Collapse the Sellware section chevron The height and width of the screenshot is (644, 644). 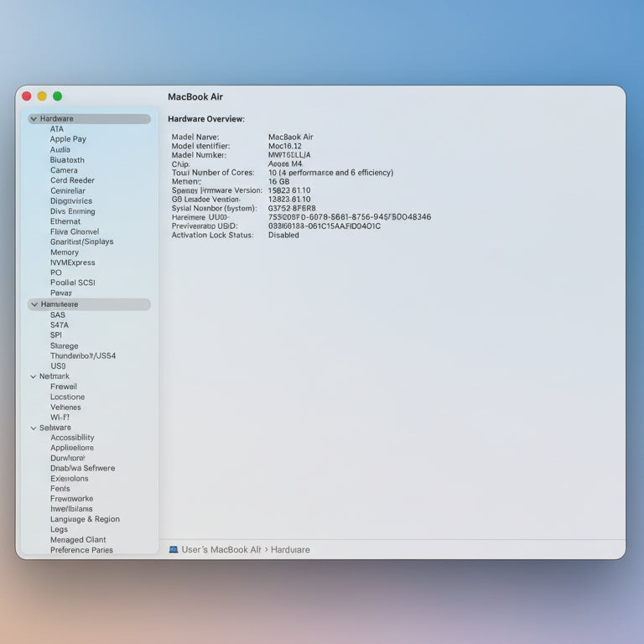(34, 428)
